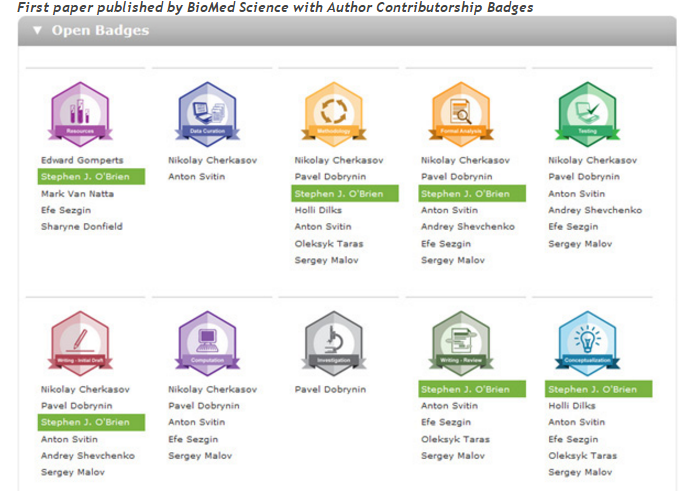This screenshot has height=491, width=689.
Task: Select Sergey Malov under Testing badge
Action: 580,244
